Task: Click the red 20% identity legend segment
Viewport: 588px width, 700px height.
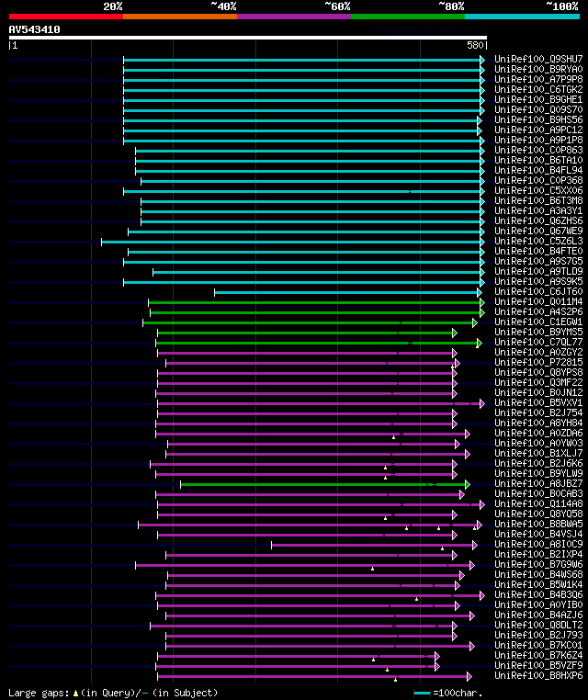Action: click(66, 17)
